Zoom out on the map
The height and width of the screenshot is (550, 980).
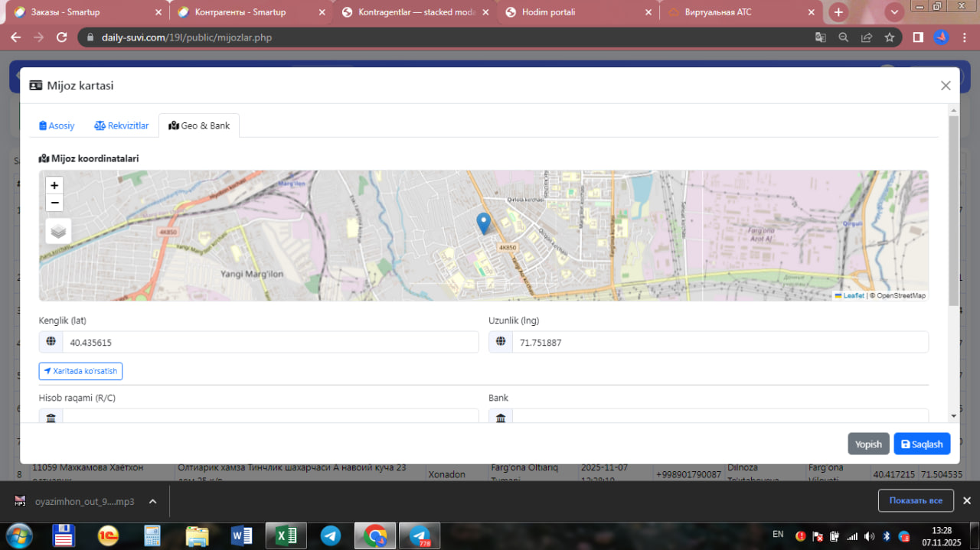54,203
